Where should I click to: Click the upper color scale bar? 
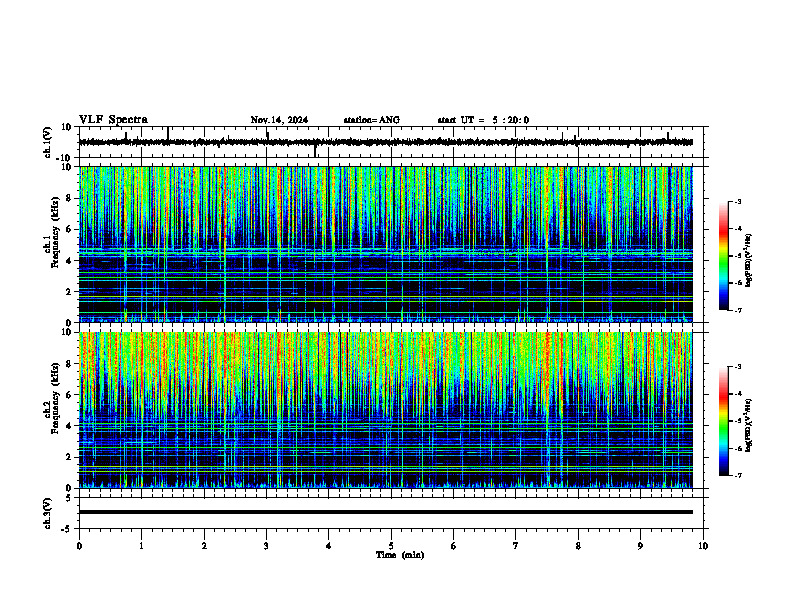pos(723,256)
